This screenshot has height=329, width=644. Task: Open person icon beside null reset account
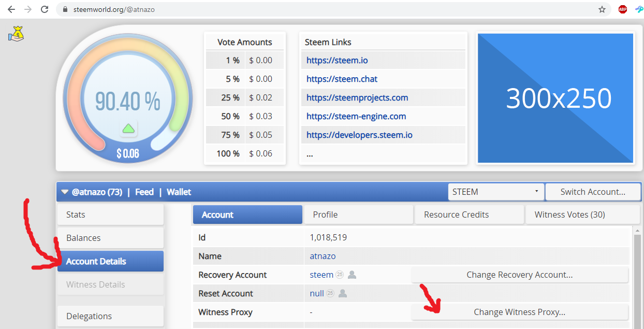[x=343, y=293]
